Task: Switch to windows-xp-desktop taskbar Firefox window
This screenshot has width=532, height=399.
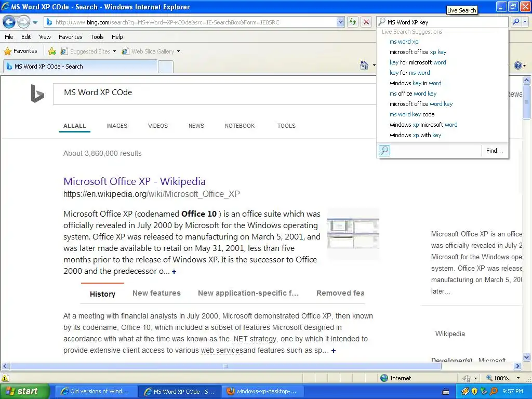Action: 262,391
